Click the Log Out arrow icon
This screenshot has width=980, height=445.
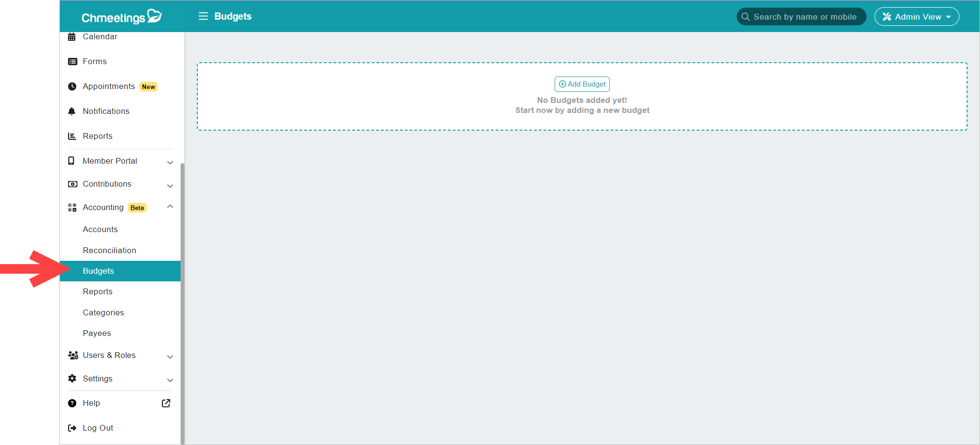(72, 428)
